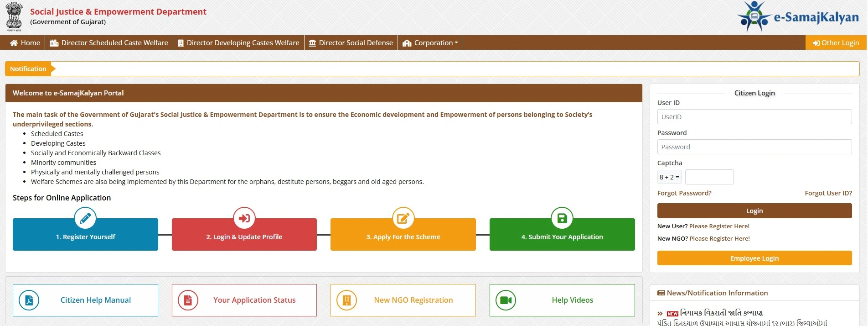Click the Corporation building icon
This screenshot has height=326, width=868.
click(407, 43)
